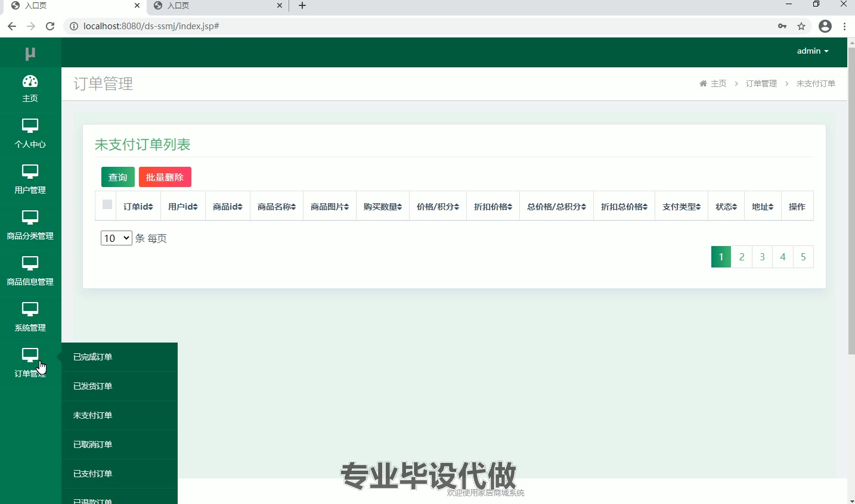
Task: Go back with browser back arrow
Action: (x=12, y=26)
